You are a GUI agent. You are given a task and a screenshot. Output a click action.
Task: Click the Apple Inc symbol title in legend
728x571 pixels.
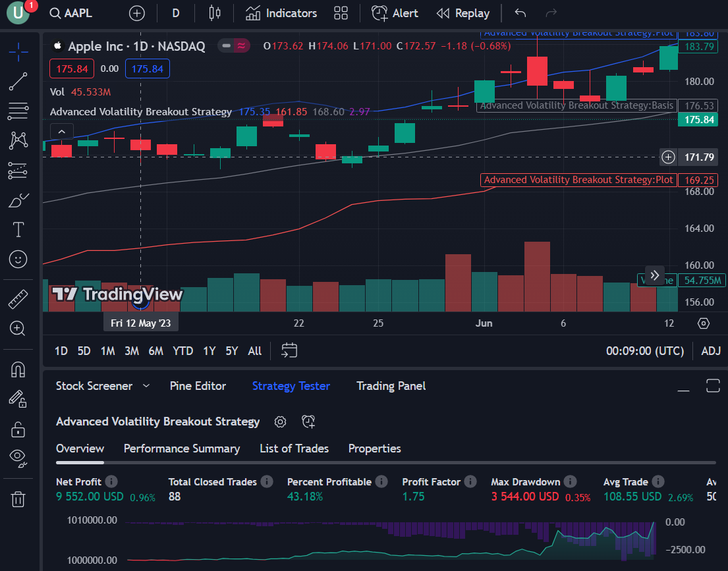(136, 46)
